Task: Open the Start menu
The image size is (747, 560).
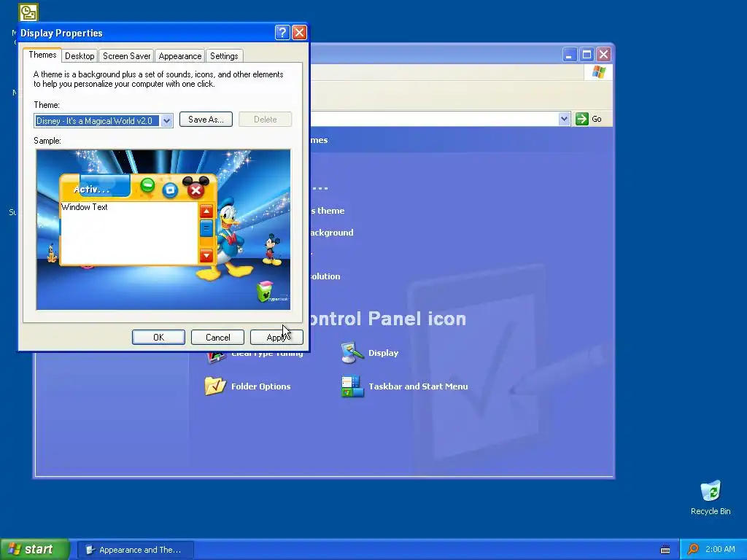Action: point(35,549)
